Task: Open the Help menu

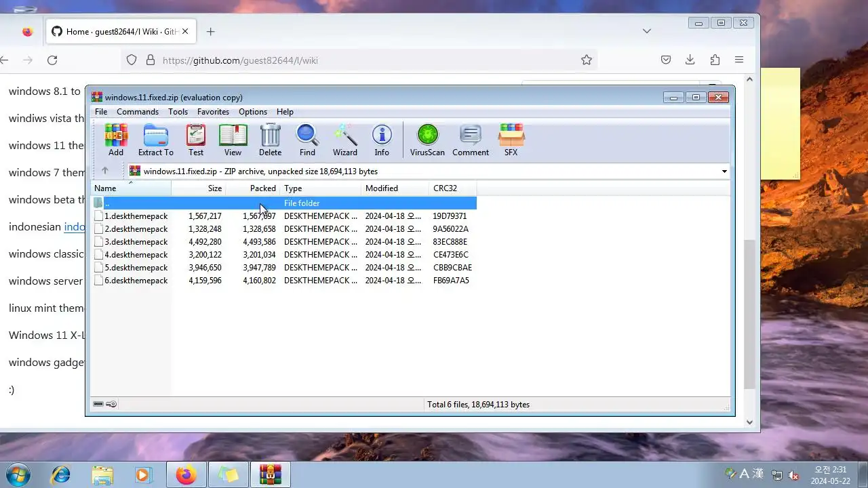Action: coord(285,112)
